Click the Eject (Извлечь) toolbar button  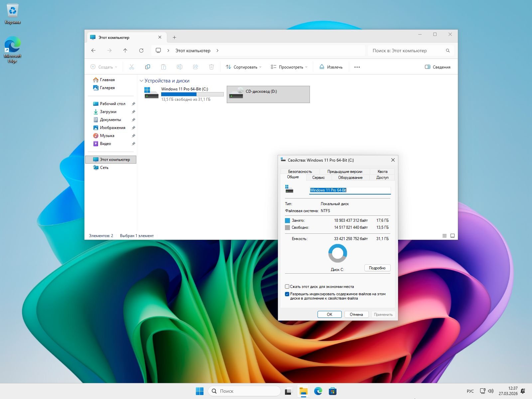pos(331,67)
